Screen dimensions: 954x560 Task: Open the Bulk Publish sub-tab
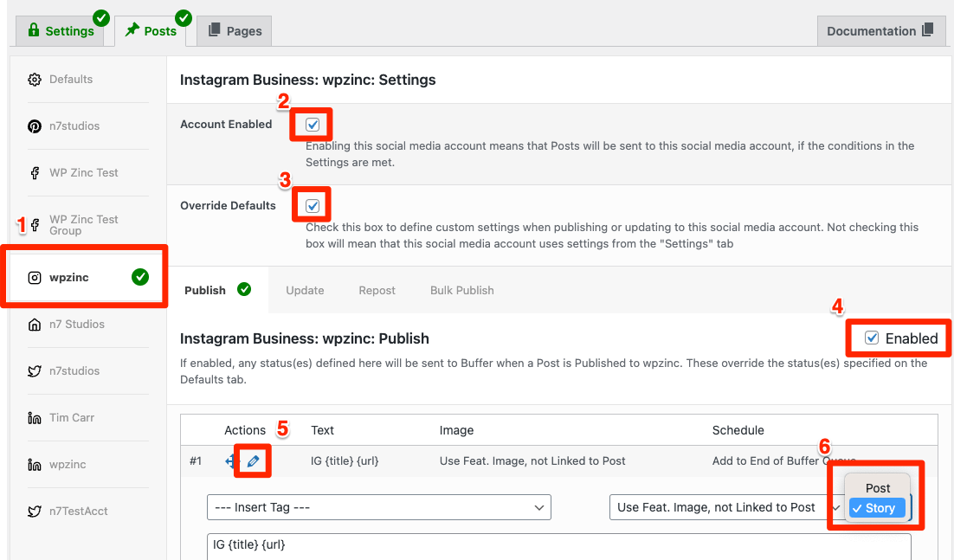pyautogui.click(x=461, y=291)
